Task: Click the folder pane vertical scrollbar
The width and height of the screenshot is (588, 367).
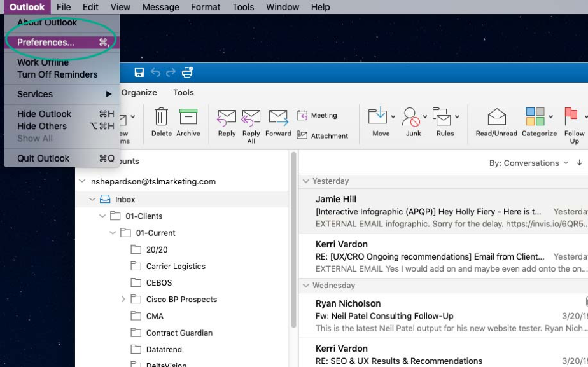Action: pos(293,240)
